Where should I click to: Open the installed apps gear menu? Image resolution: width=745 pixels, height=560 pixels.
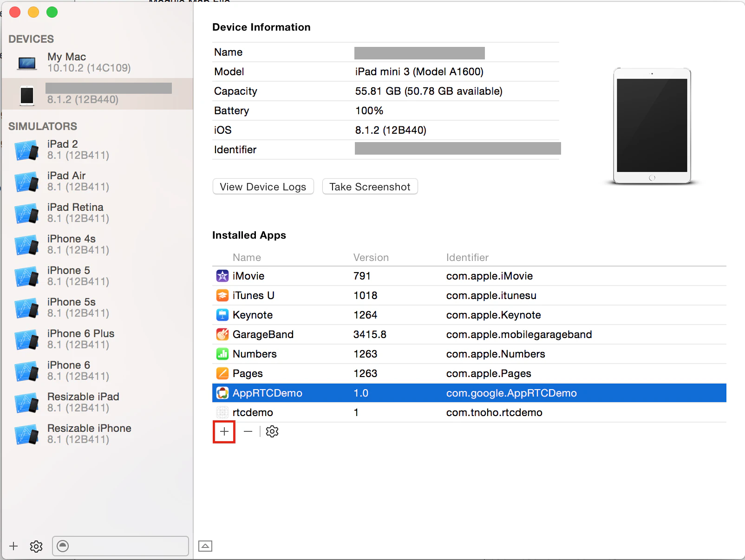272,432
